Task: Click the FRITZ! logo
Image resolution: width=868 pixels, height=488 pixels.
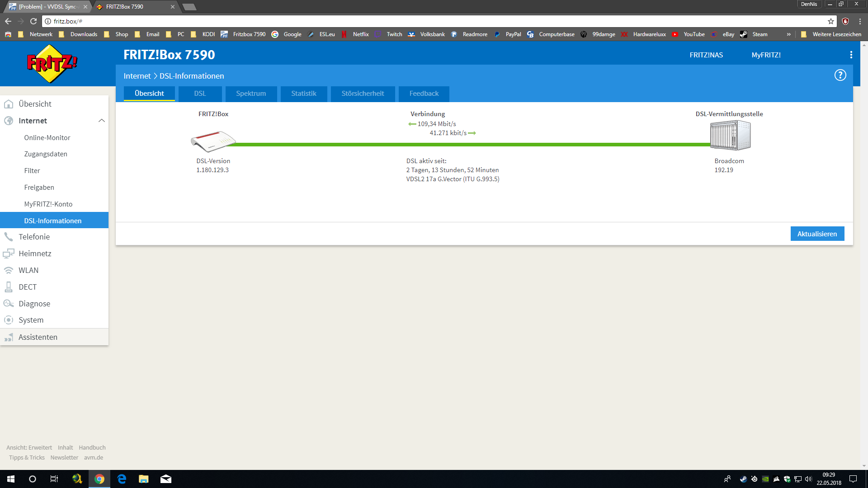Action: tap(52, 64)
